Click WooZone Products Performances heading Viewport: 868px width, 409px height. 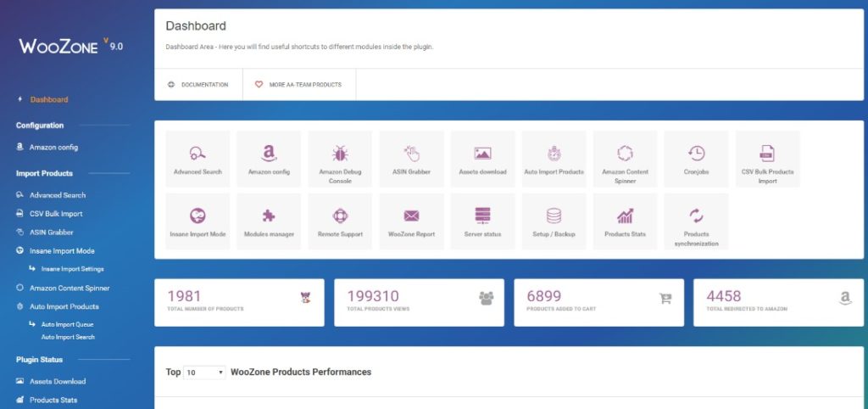[301, 372]
